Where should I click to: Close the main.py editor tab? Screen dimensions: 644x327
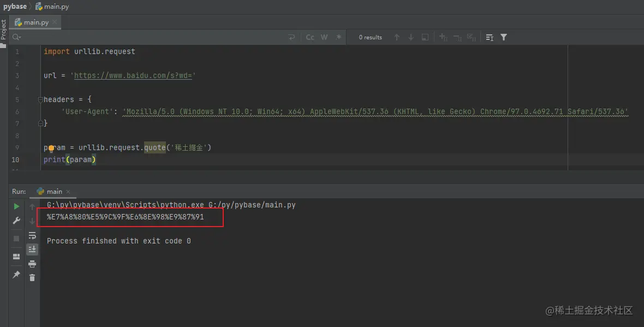tap(55, 22)
